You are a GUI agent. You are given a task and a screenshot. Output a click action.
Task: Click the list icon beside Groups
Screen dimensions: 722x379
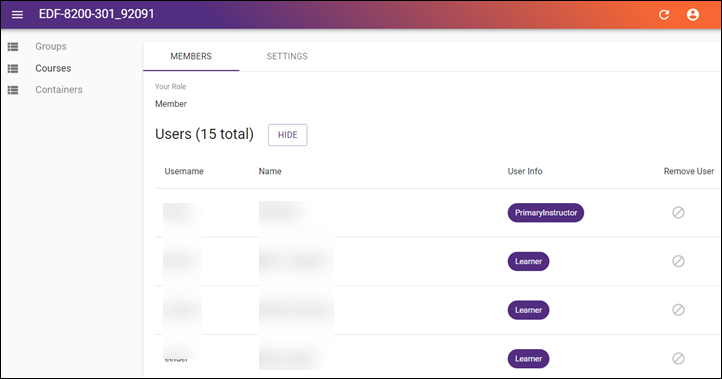[x=13, y=47]
